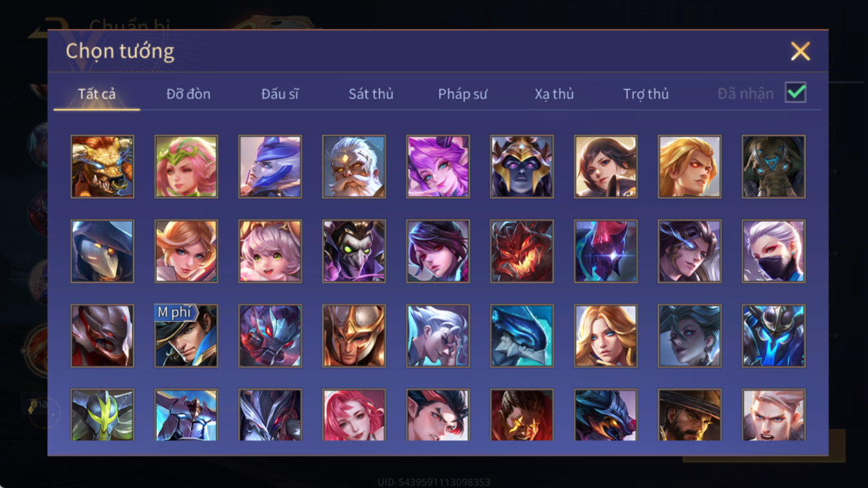Toggle the 'Đã nhận' checkbox
The width and height of the screenshot is (868, 488).
[x=795, y=93]
